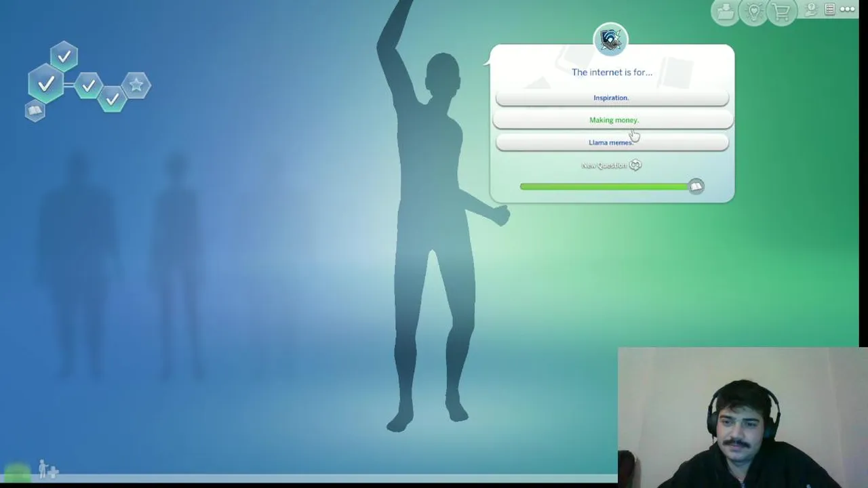Click the checkmark hexagon below the star hexagon
This screenshot has height=488, width=868.
[x=112, y=100]
